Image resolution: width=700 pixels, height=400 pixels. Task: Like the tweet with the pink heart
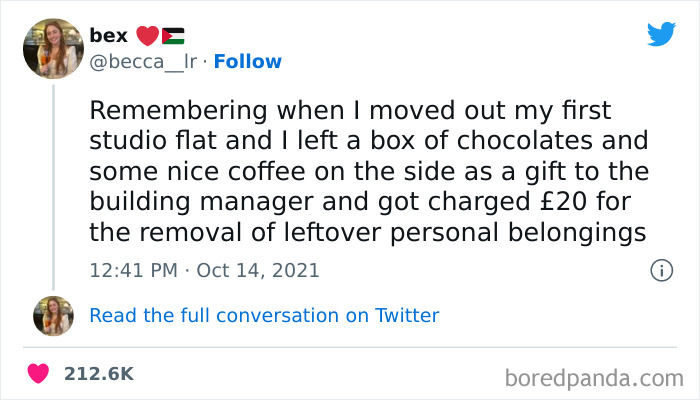click(x=38, y=373)
